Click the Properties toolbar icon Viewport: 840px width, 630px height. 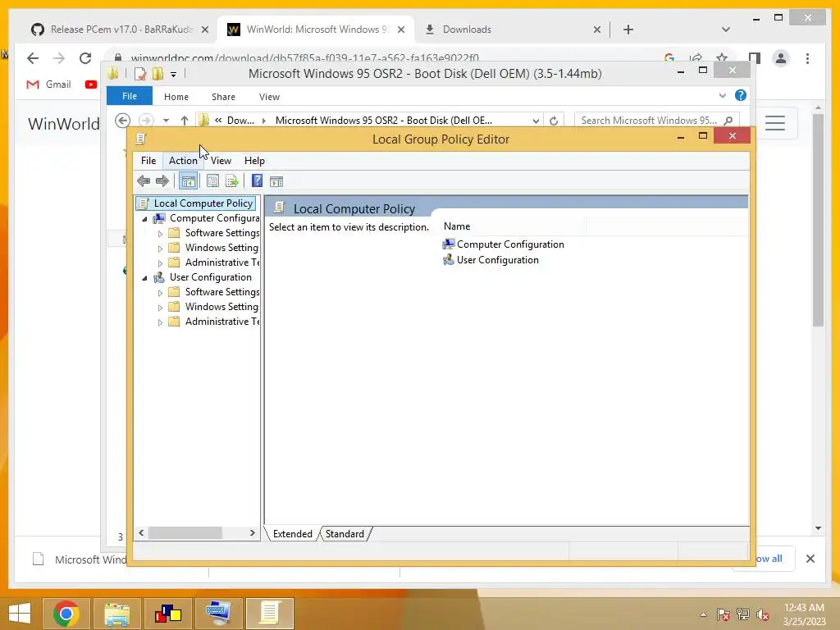[212, 181]
